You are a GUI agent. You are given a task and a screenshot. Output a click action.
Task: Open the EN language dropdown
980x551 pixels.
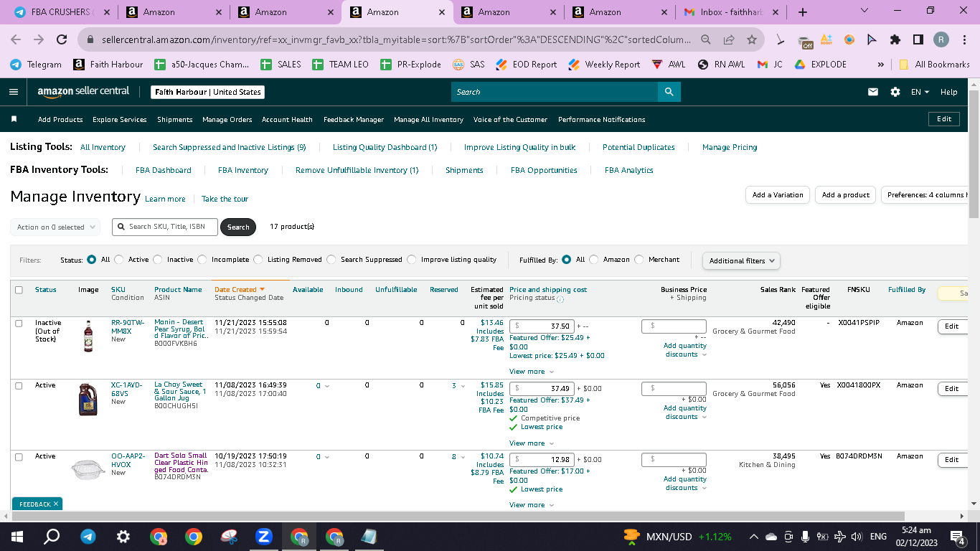point(920,92)
